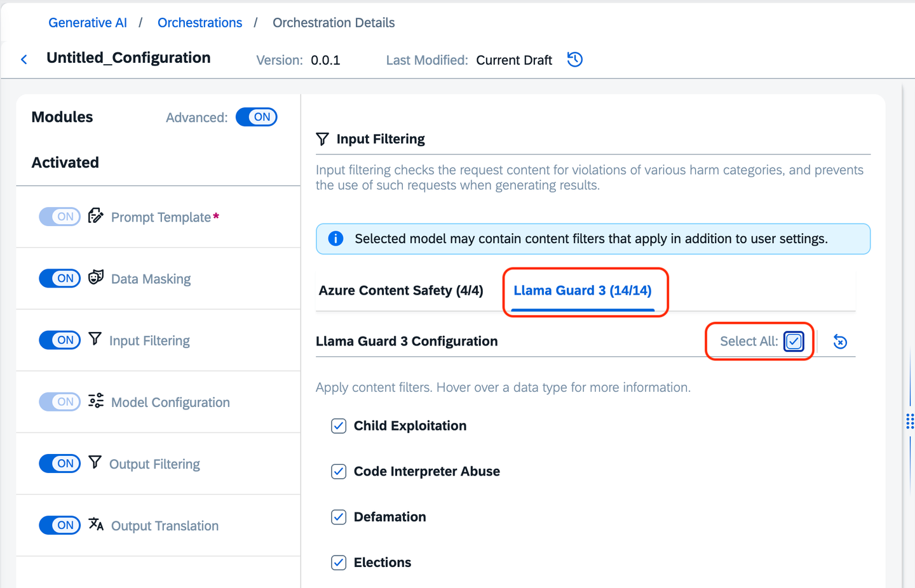
Task: Click the Orchestration Details breadcrumb text
Action: point(334,23)
